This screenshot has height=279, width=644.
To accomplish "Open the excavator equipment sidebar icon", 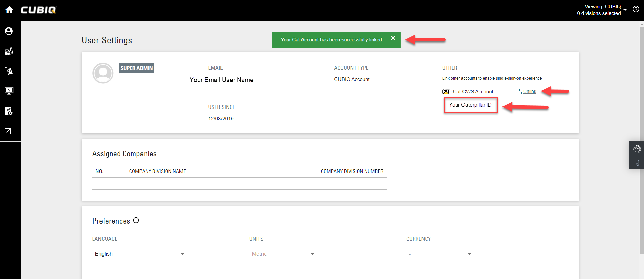I will click(x=9, y=51).
